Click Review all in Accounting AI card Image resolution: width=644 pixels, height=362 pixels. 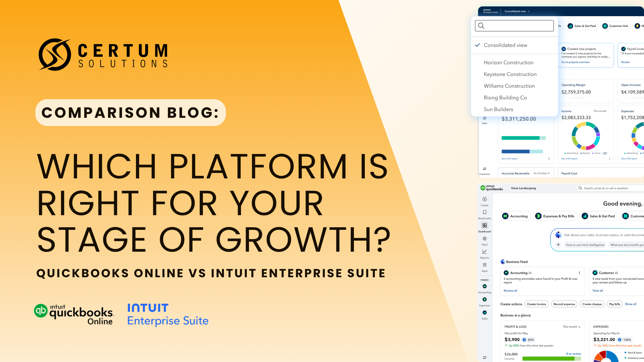pos(510,291)
